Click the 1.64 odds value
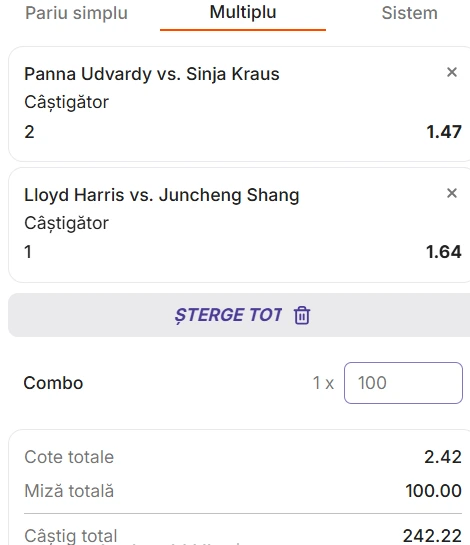470x545 pixels. (x=444, y=252)
